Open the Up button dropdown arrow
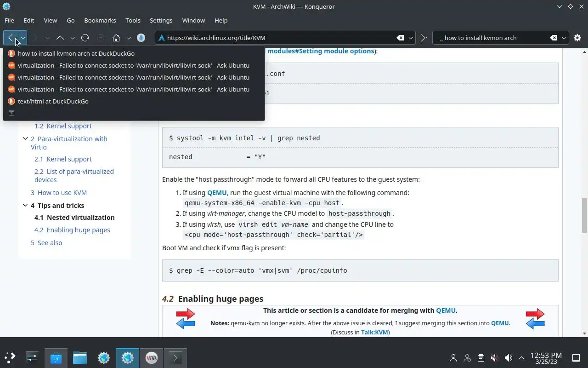The height and width of the screenshot is (368, 588). click(73, 38)
